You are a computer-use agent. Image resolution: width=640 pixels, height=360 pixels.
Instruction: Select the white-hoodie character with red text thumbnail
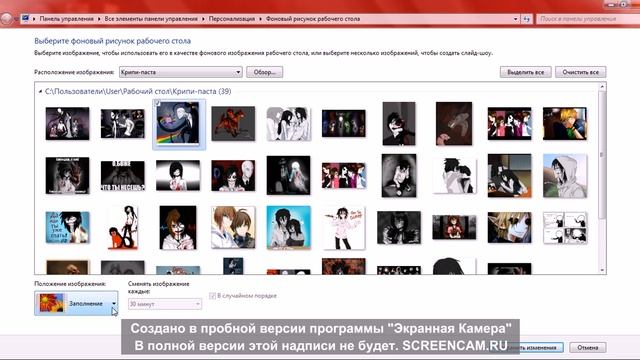coord(344,227)
